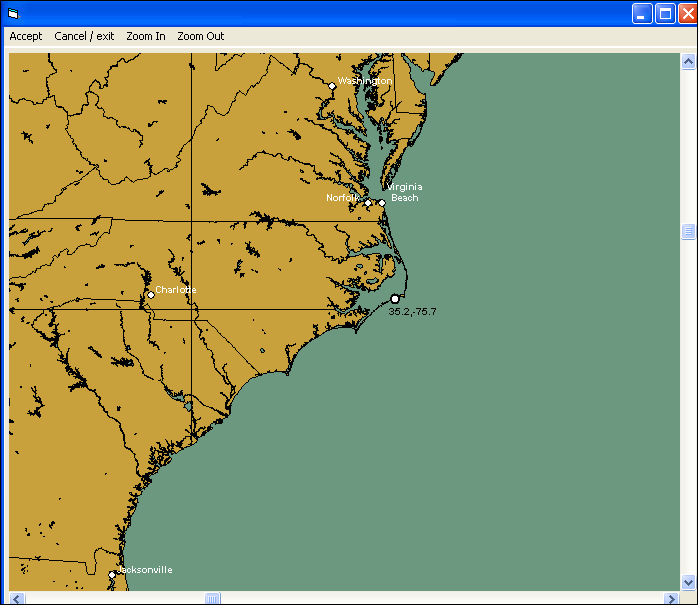Click the Charlotte city marker

[x=151, y=295]
